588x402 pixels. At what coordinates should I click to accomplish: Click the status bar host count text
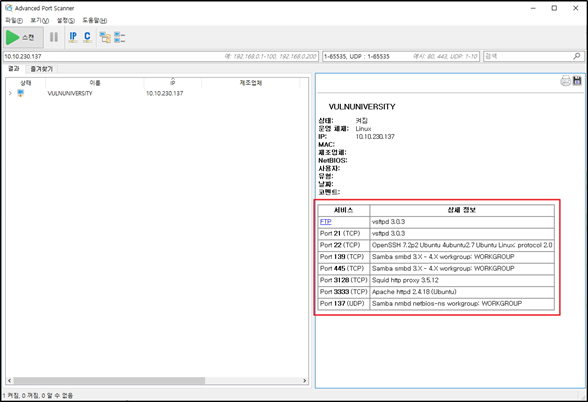coord(38,395)
